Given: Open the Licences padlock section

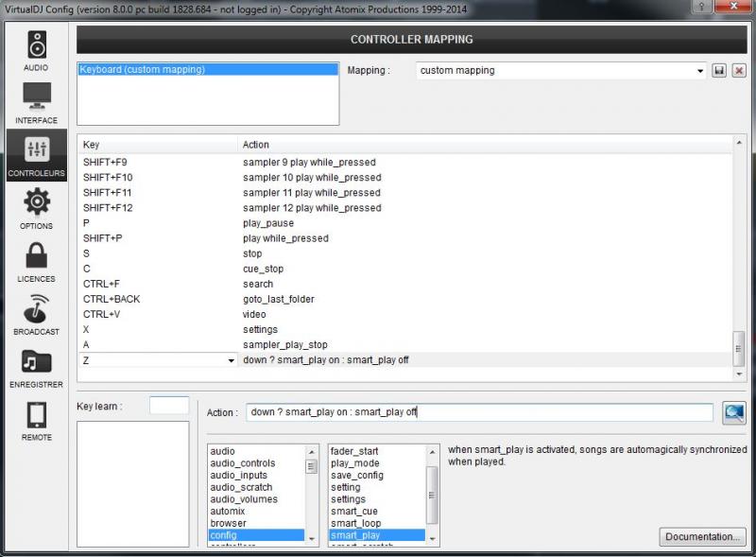Looking at the screenshot, I should [x=36, y=261].
